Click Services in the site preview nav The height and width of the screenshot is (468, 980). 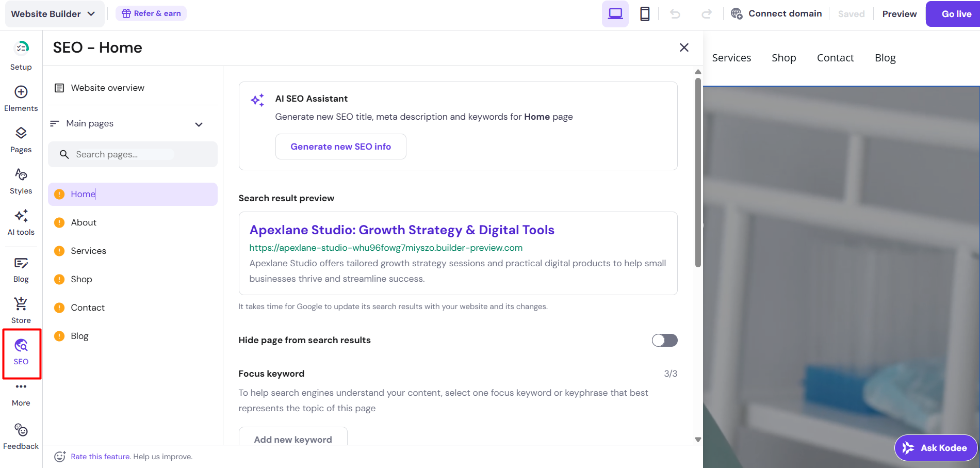click(731, 58)
